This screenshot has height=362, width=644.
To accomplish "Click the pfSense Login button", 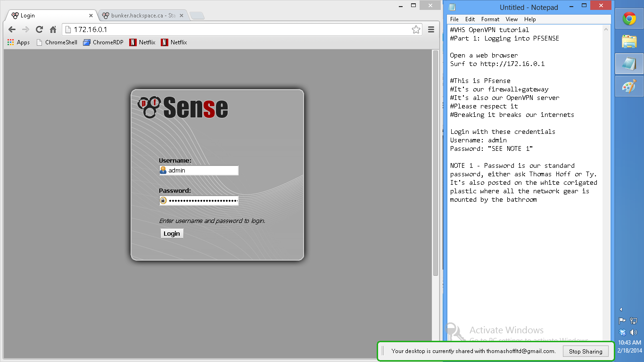I will pos(172,233).
